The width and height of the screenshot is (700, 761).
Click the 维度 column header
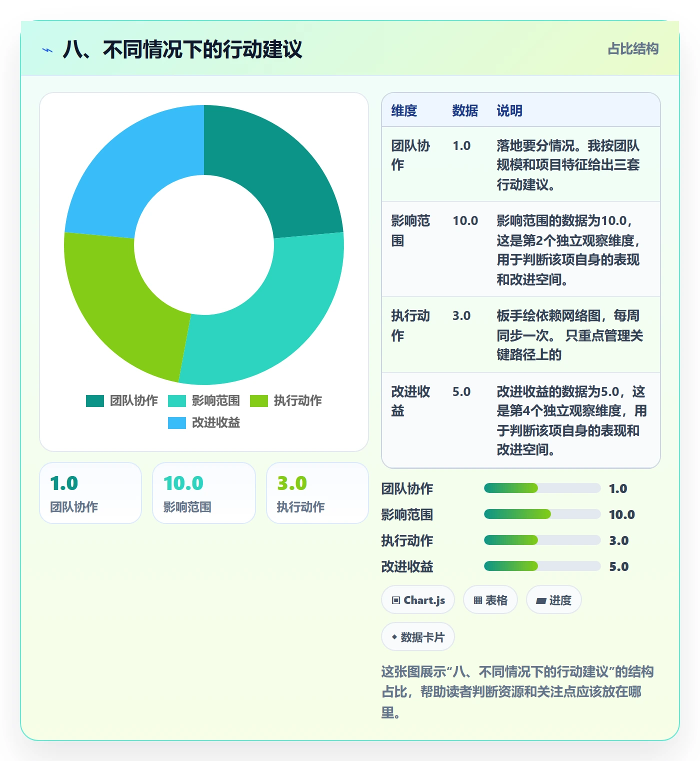click(x=404, y=110)
